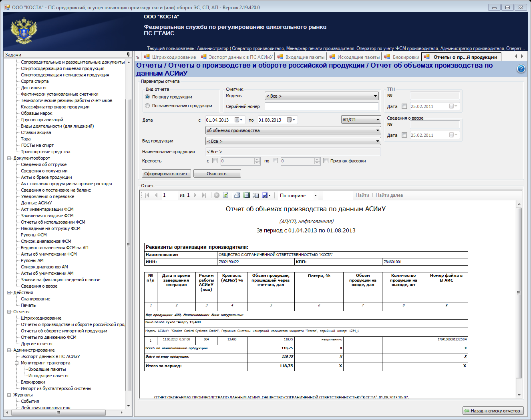Click the export save diskette icon
531x420 pixels.
(x=264, y=195)
